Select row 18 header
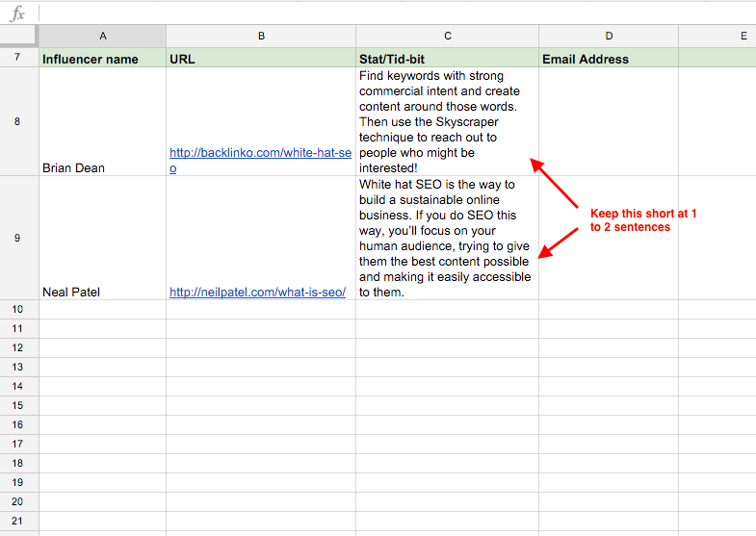756x536 pixels. (x=18, y=464)
